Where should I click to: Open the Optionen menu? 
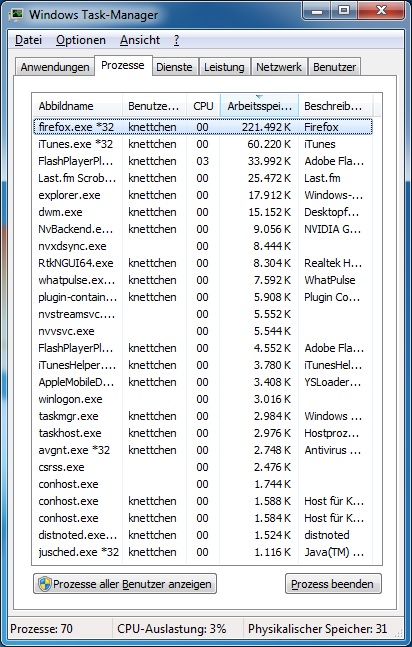(x=81, y=40)
